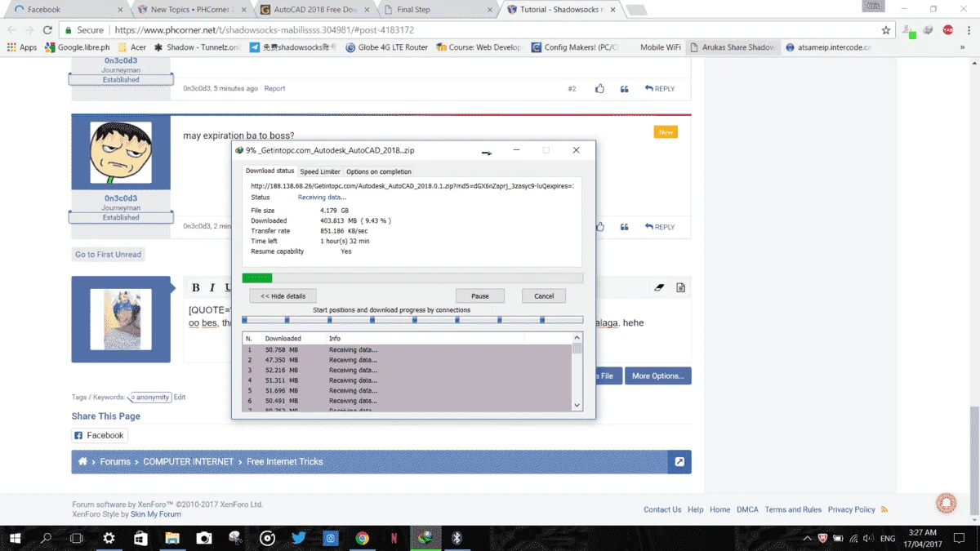Click the eraser remove-formatting icon
980x551 pixels.
(660, 287)
